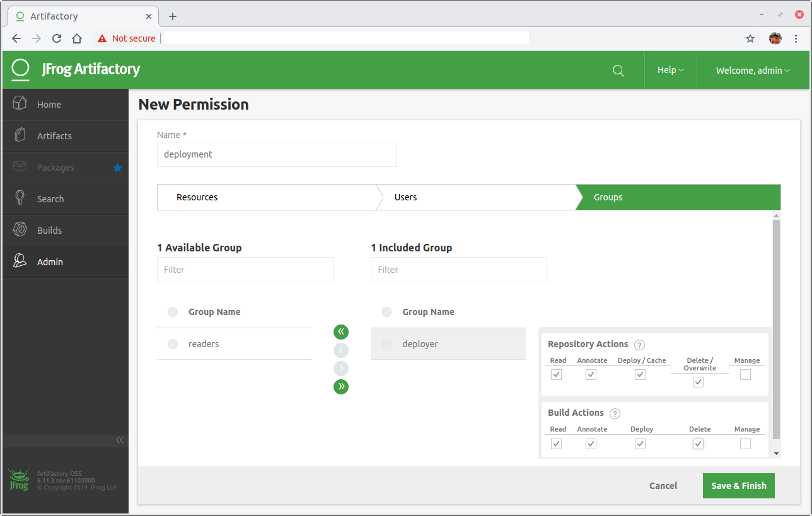Enable Manage under Repository Actions

[x=745, y=374]
